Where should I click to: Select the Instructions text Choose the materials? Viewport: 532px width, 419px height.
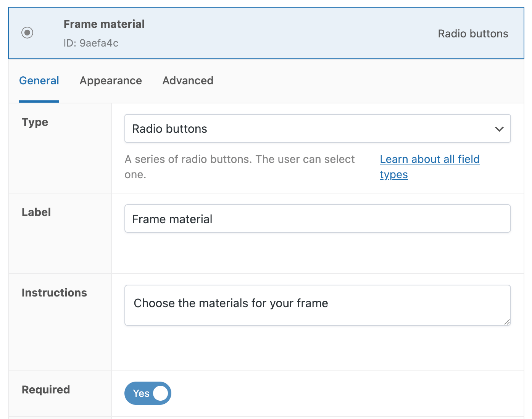[230, 303]
